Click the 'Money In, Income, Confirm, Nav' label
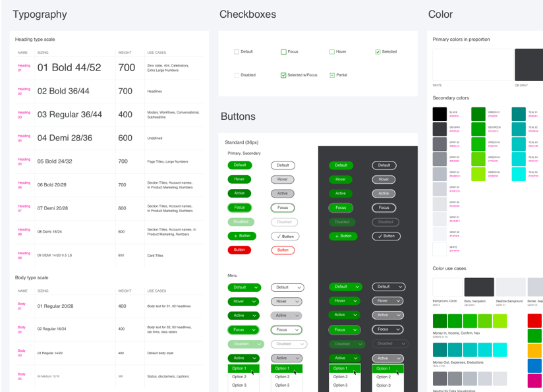This screenshot has width=543, height=392. 457,333
